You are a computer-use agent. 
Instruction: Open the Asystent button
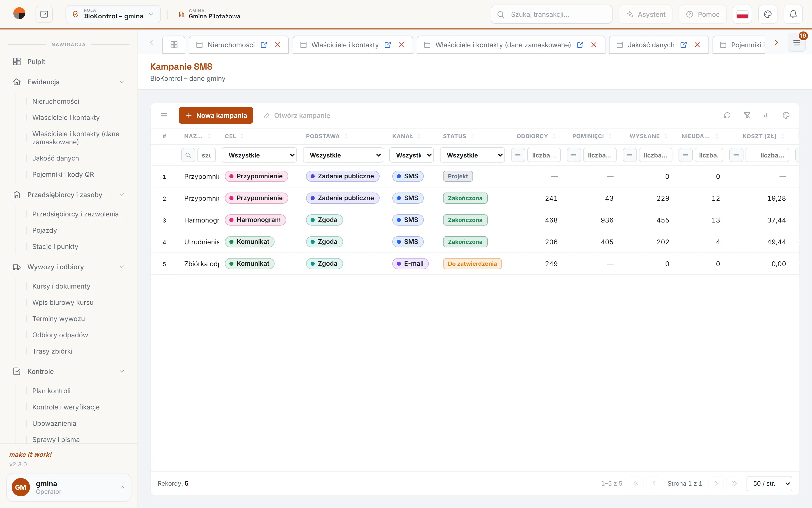[646, 14]
